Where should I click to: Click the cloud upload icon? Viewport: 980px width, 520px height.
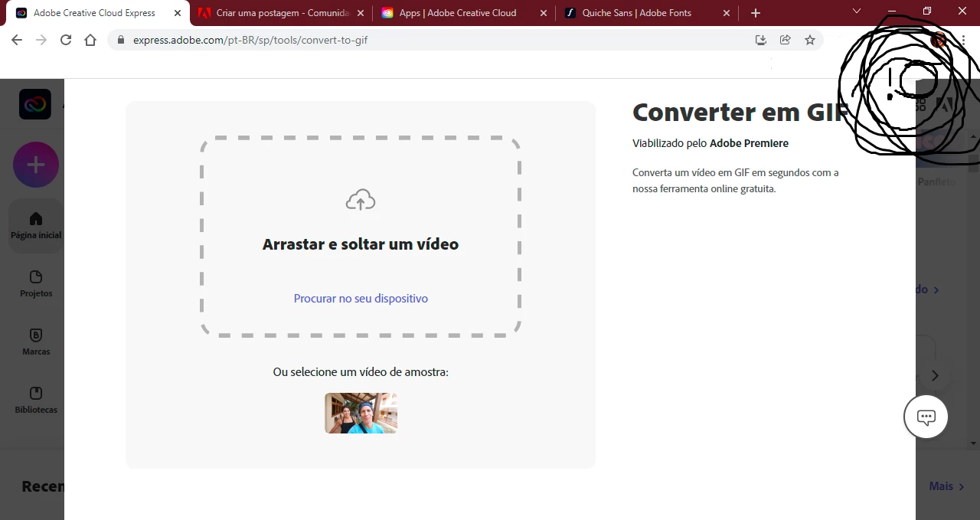pyautogui.click(x=361, y=200)
